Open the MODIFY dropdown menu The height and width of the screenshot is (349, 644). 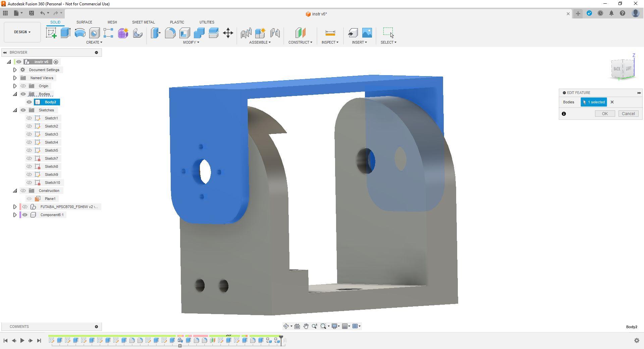point(191,42)
